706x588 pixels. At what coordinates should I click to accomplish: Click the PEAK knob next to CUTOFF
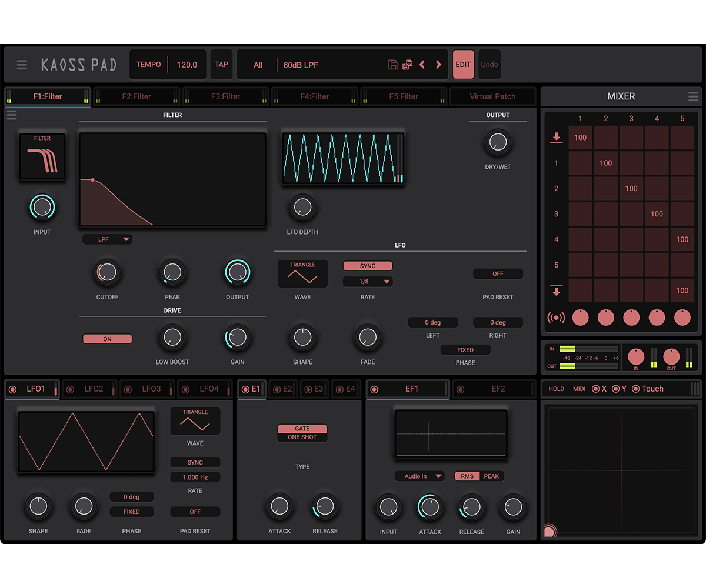click(172, 272)
